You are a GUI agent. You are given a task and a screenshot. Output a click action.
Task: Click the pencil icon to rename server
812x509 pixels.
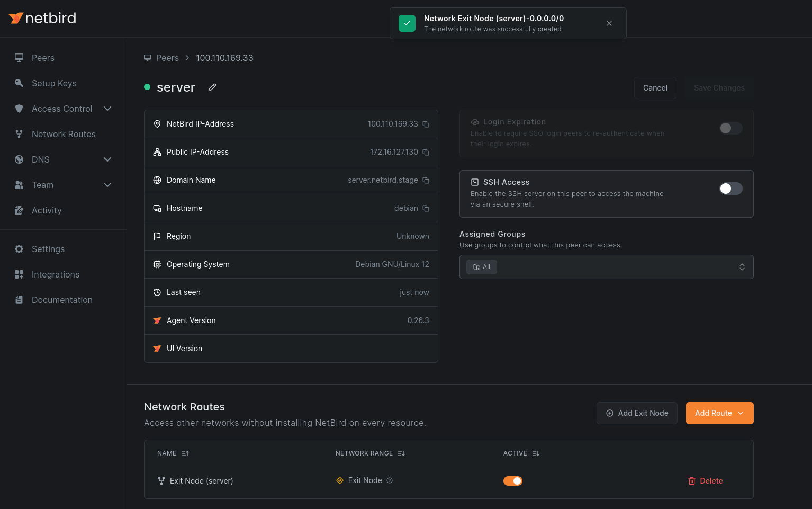pyautogui.click(x=212, y=87)
